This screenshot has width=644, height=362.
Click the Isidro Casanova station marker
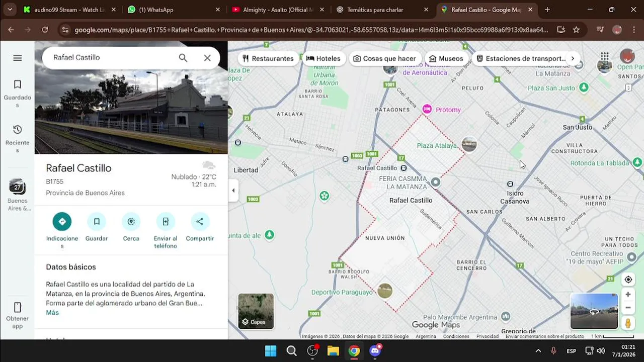pyautogui.click(x=510, y=184)
